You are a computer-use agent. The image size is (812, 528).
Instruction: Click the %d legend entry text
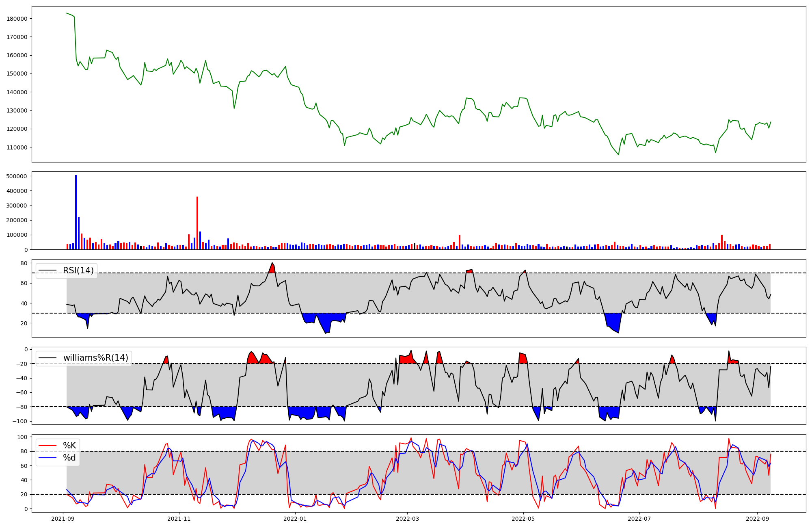pyautogui.click(x=69, y=458)
